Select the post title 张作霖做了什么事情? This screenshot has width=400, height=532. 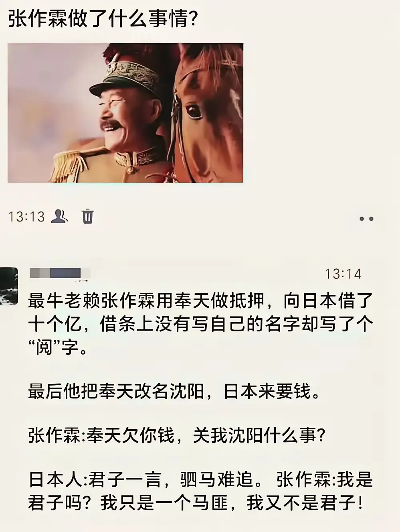103,19
